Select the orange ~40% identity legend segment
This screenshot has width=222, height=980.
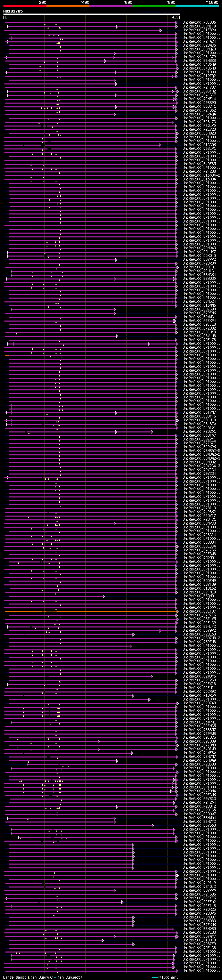68,6
